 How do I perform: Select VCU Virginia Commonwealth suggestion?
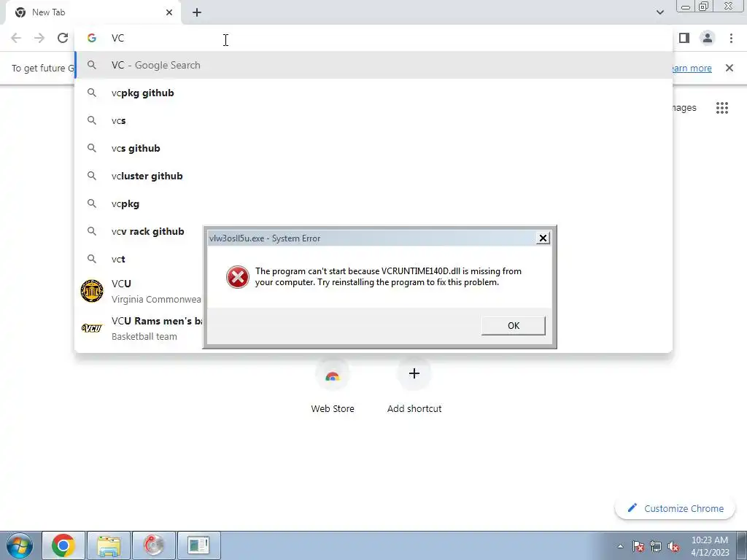coord(139,291)
